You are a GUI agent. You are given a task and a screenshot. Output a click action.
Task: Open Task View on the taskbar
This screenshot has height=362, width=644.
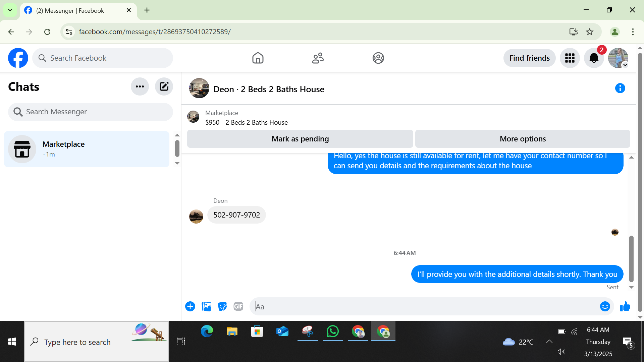pos(181,342)
